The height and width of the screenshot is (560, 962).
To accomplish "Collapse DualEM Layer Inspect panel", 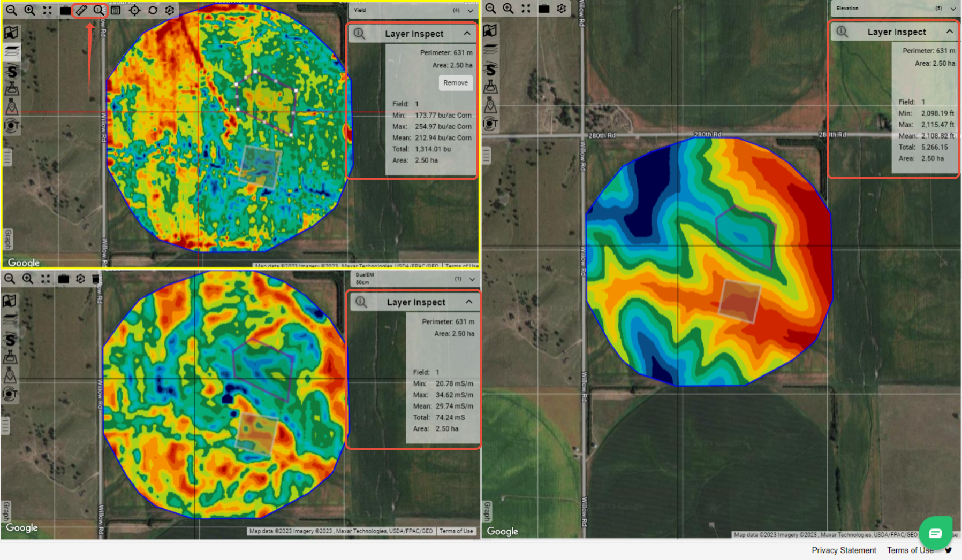I will (x=469, y=302).
